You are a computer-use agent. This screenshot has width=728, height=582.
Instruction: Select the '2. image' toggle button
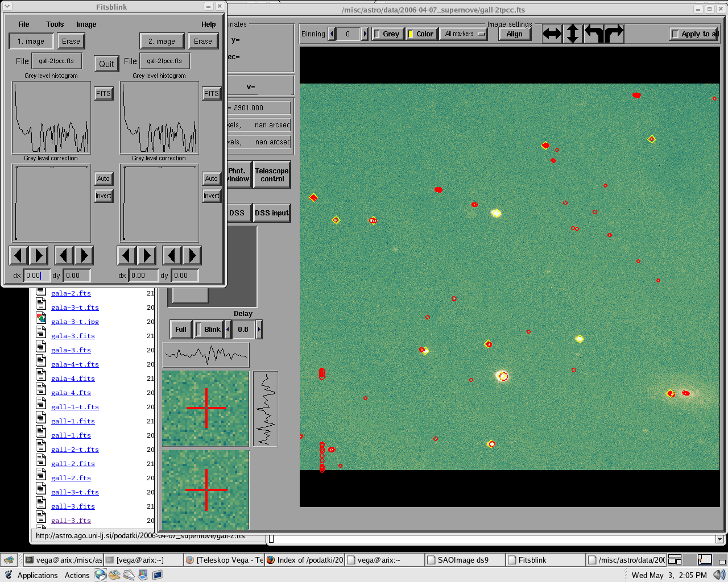pyautogui.click(x=162, y=41)
